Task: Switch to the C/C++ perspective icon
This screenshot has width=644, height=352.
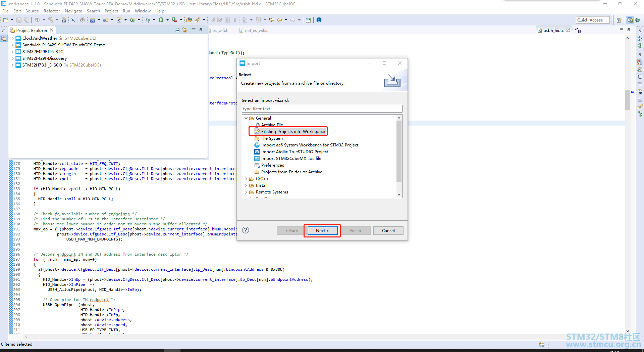Action: pyautogui.click(x=630, y=20)
